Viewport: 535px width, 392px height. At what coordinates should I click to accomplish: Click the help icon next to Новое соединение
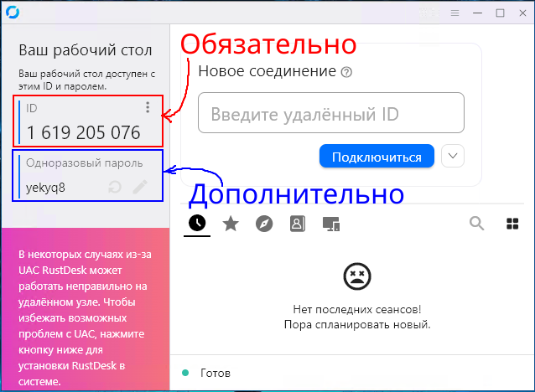coord(346,72)
